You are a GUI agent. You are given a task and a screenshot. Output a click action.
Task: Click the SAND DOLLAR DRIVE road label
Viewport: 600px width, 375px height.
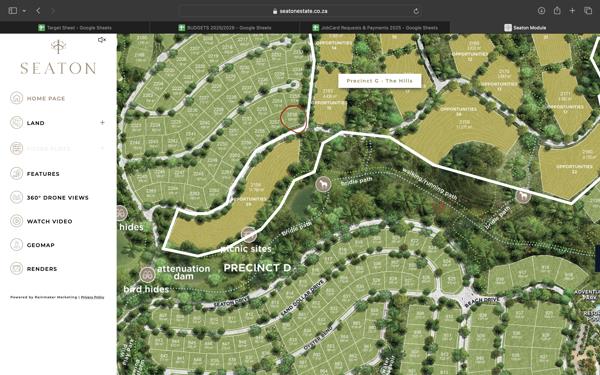coord(303,298)
